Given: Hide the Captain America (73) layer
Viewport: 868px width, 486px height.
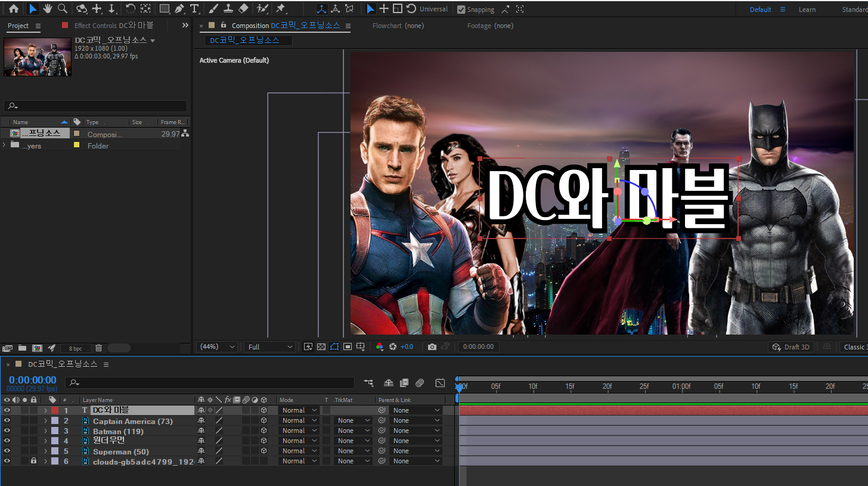Looking at the screenshot, I should point(7,420).
